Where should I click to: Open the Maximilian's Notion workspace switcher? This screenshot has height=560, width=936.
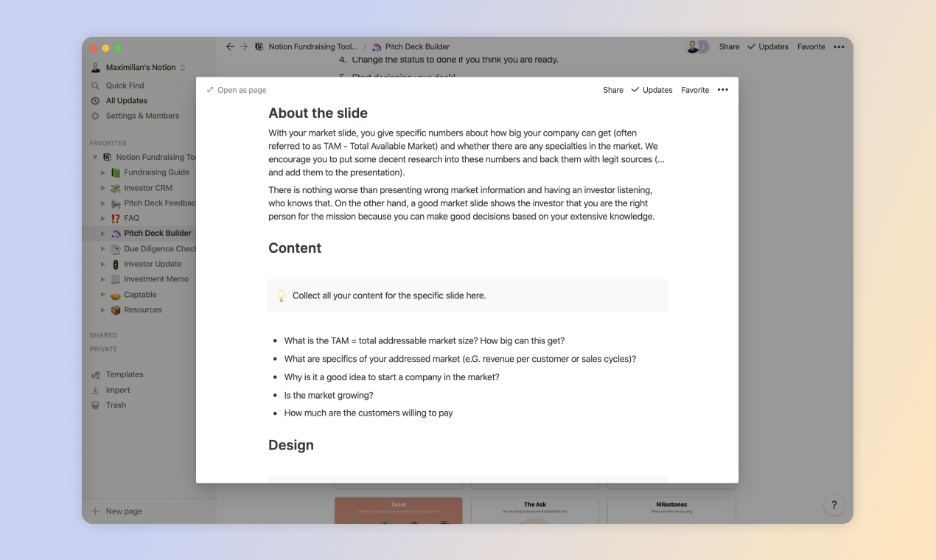pos(139,67)
